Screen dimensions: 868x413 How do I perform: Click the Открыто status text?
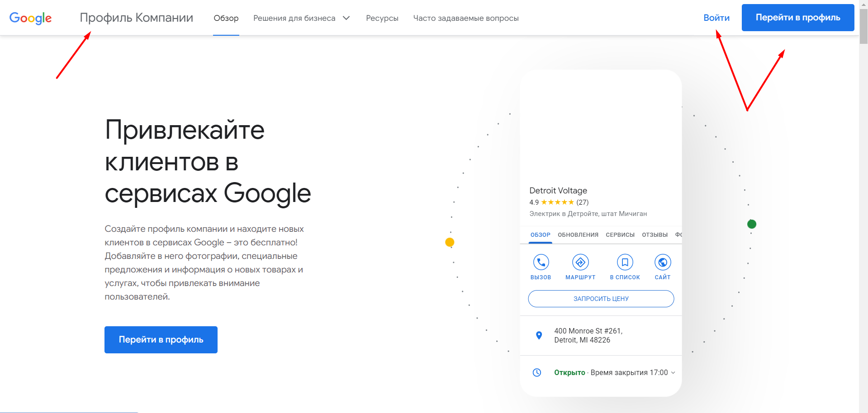(x=569, y=373)
